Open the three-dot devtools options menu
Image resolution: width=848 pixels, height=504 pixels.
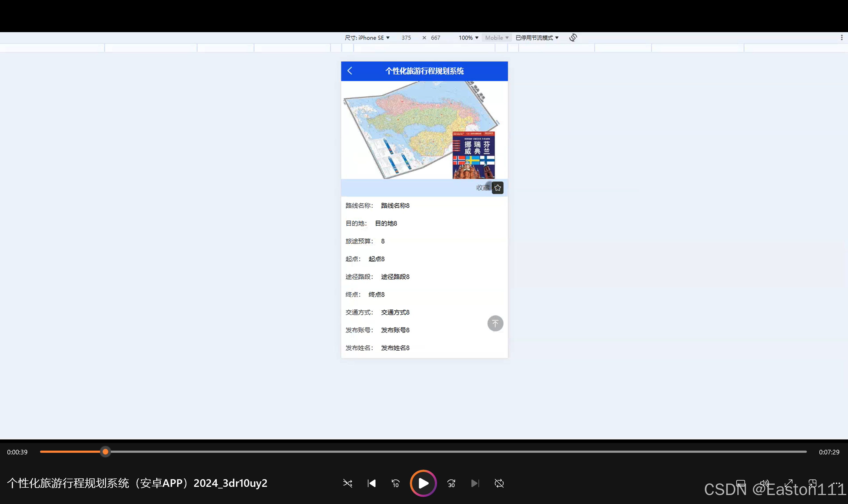coord(841,38)
